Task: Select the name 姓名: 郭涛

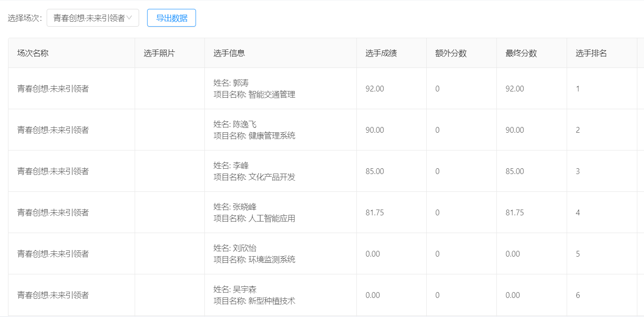Action: pyautogui.click(x=231, y=83)
